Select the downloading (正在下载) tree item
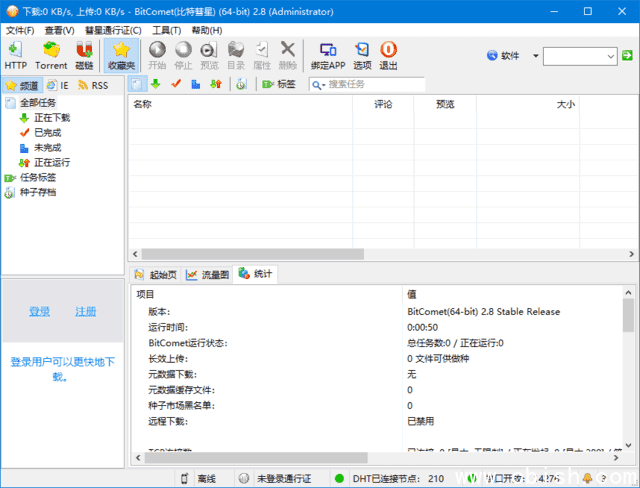Screen dimensions: 640x488 (x=52, y=118)
